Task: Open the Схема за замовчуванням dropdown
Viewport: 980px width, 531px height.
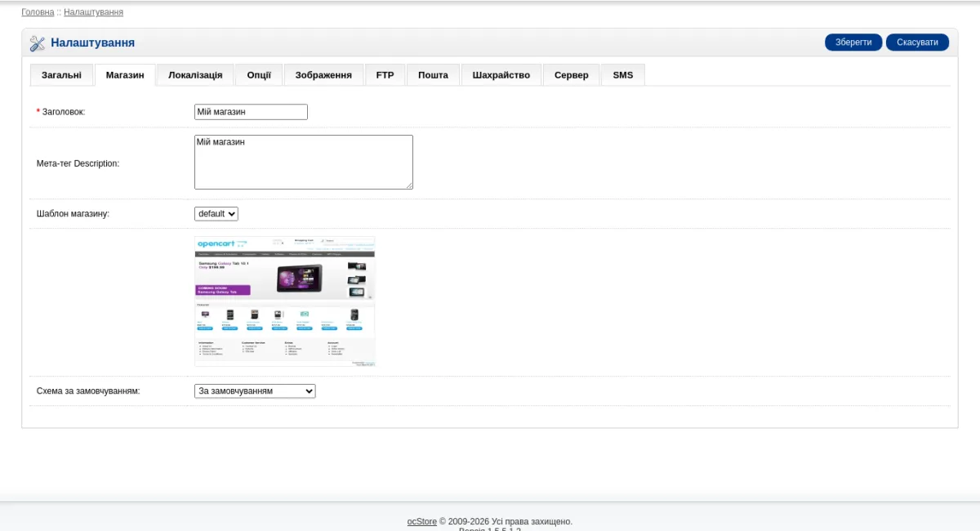Action: point(255,391)
